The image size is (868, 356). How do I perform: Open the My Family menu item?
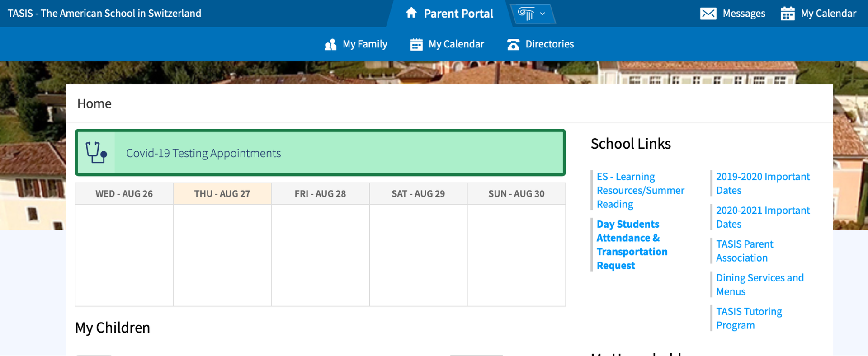(x=356, y=44)
